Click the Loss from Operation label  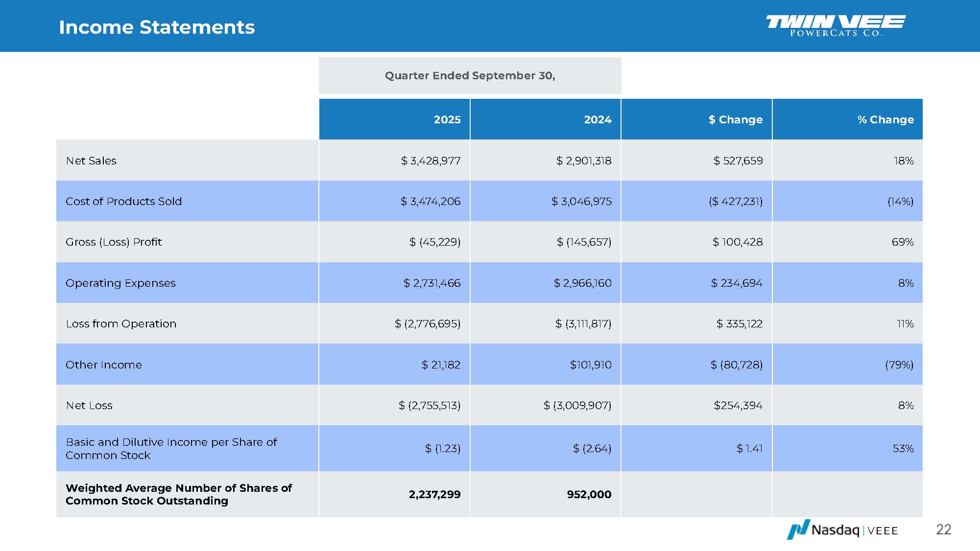[121, 324]
